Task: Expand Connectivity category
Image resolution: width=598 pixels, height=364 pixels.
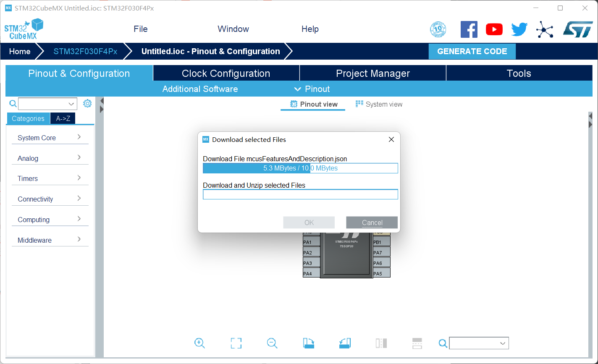Action: point(50,199)
